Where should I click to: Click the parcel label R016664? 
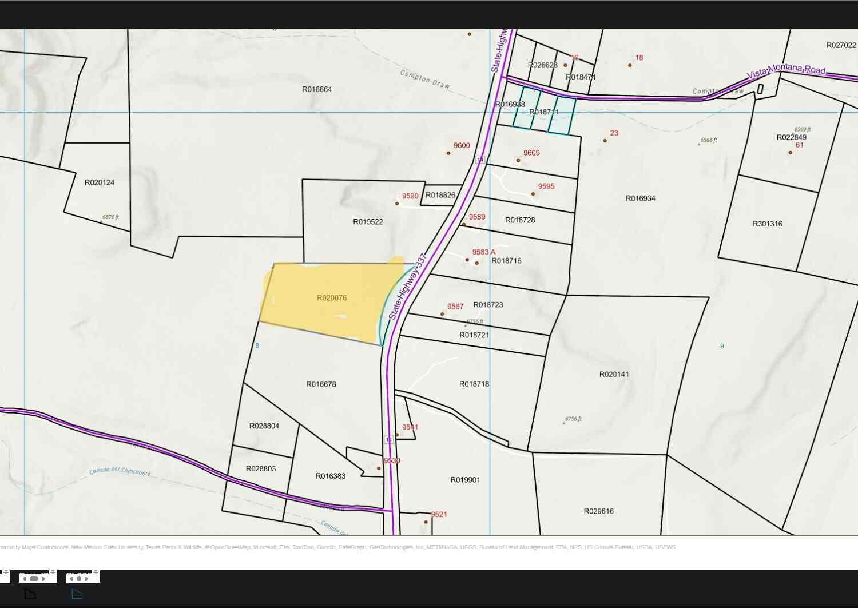pos(317,89)
